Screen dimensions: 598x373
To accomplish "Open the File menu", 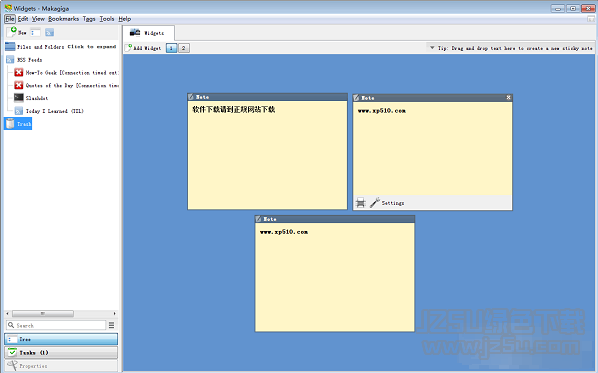I will click(x=10, y=19).
